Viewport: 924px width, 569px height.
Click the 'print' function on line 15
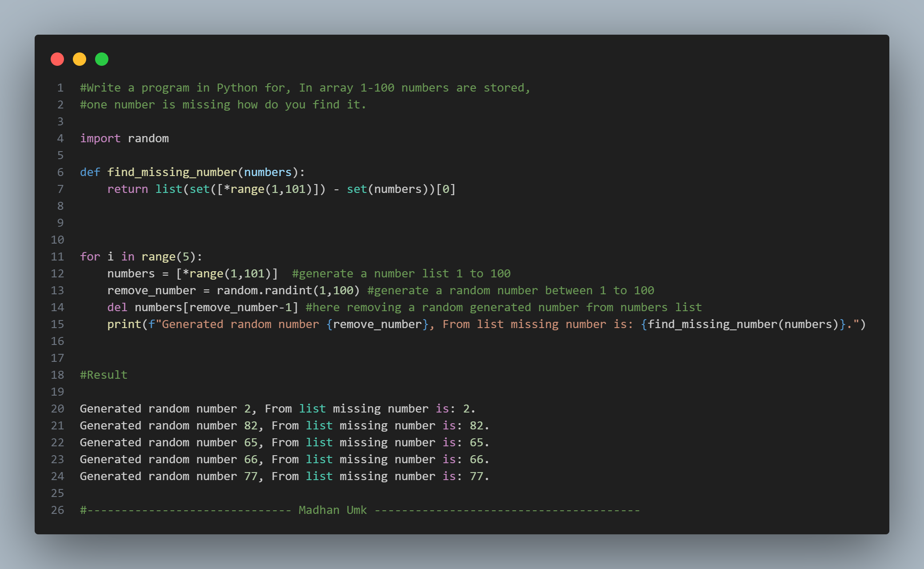click(x=124, y=324)
